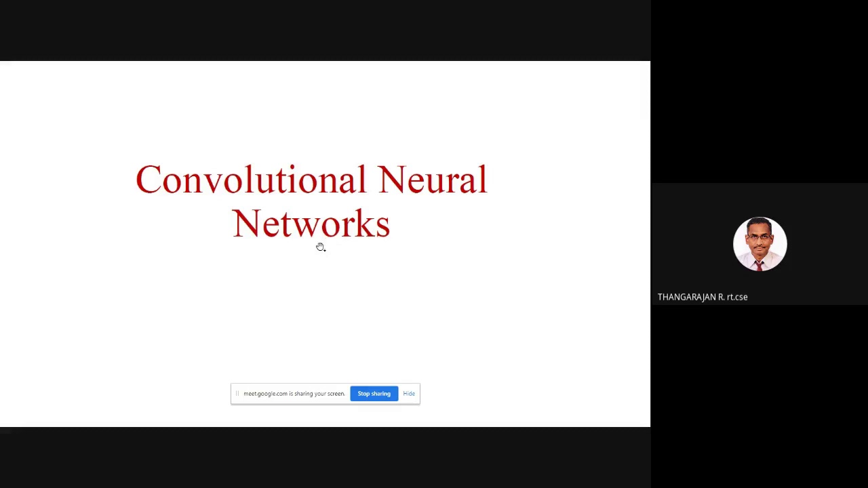This screenshot has width=868, height=488.
Task: Click the drag handle on sharing bar
Action: point(237,394)
